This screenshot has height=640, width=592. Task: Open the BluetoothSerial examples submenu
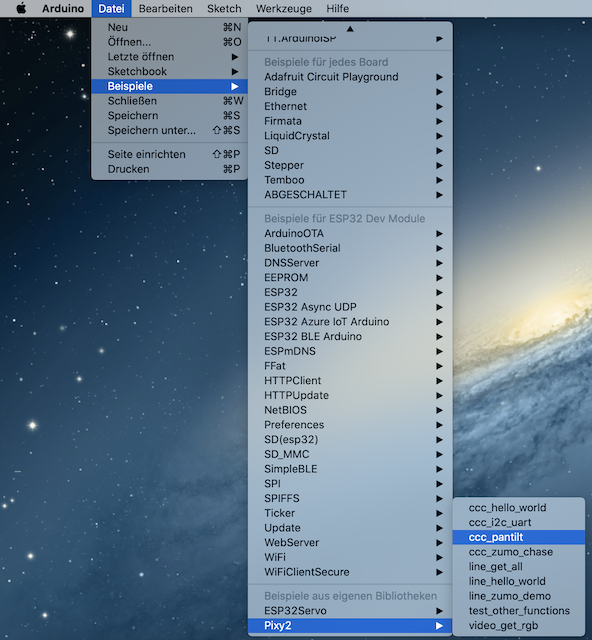[350, 248]
